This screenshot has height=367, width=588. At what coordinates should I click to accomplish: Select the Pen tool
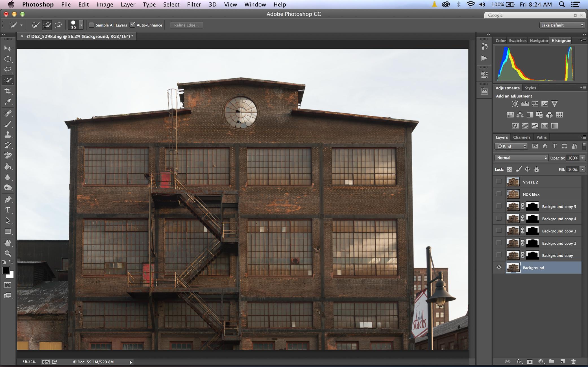(x=8, y=199)
